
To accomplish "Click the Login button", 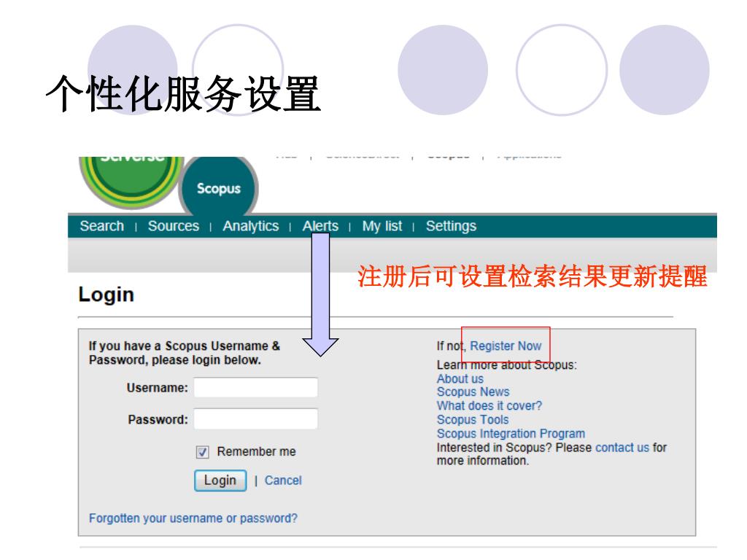I will point(220,481).
